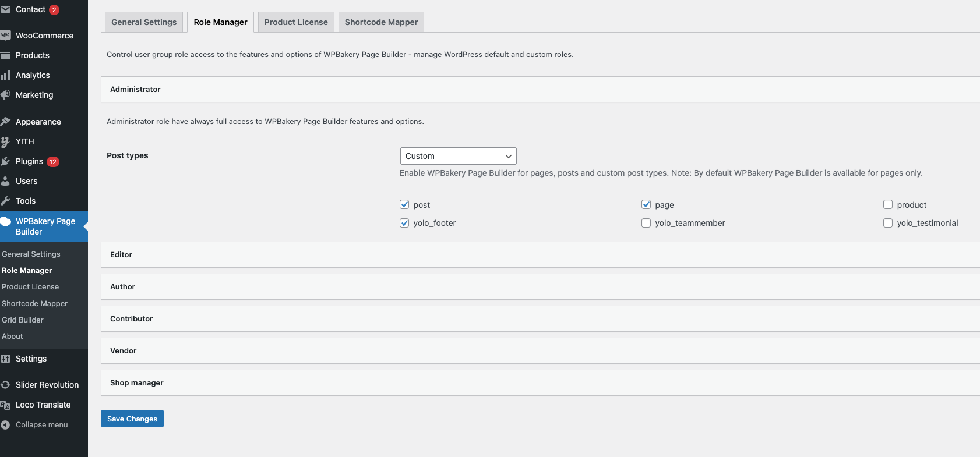
Task: Open Product License in sidebar submenu
Action: 30,286
